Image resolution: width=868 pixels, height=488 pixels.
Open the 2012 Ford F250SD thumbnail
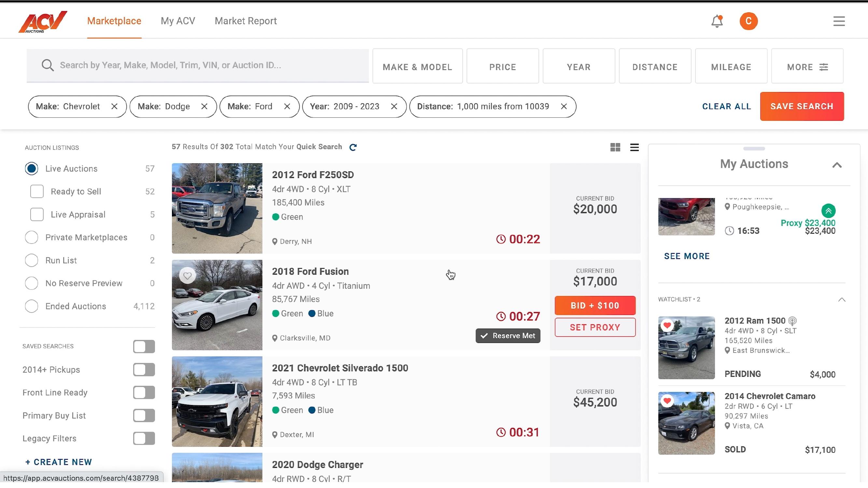217,209
